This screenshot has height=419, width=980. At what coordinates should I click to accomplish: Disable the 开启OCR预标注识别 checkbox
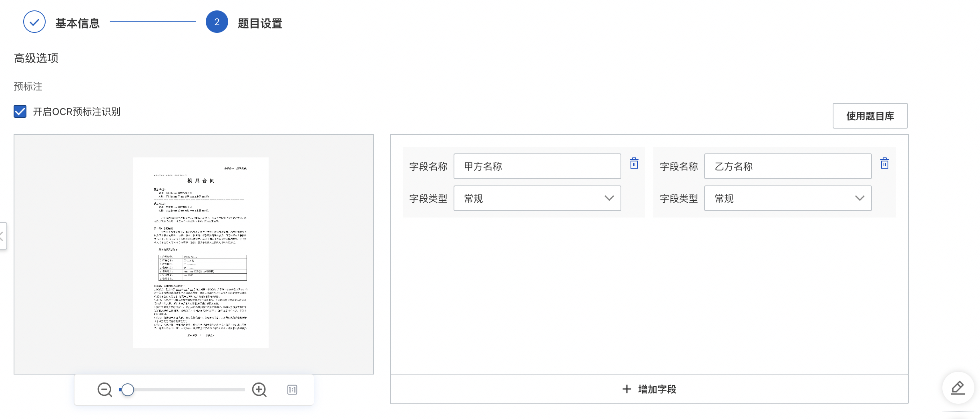[x=20, y=111]
